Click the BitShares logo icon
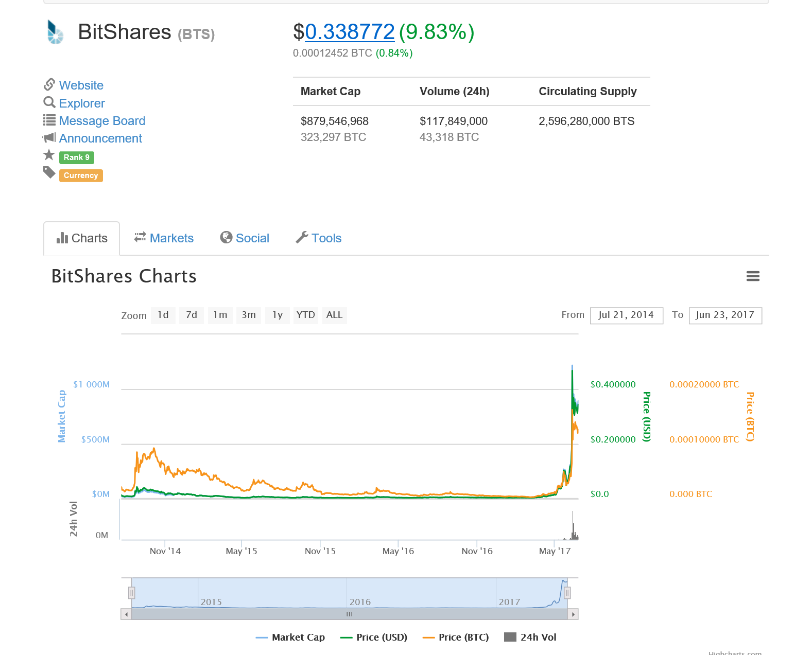This screenshot has width=812, height=655. pyautogui.click(x=56, y=32)
